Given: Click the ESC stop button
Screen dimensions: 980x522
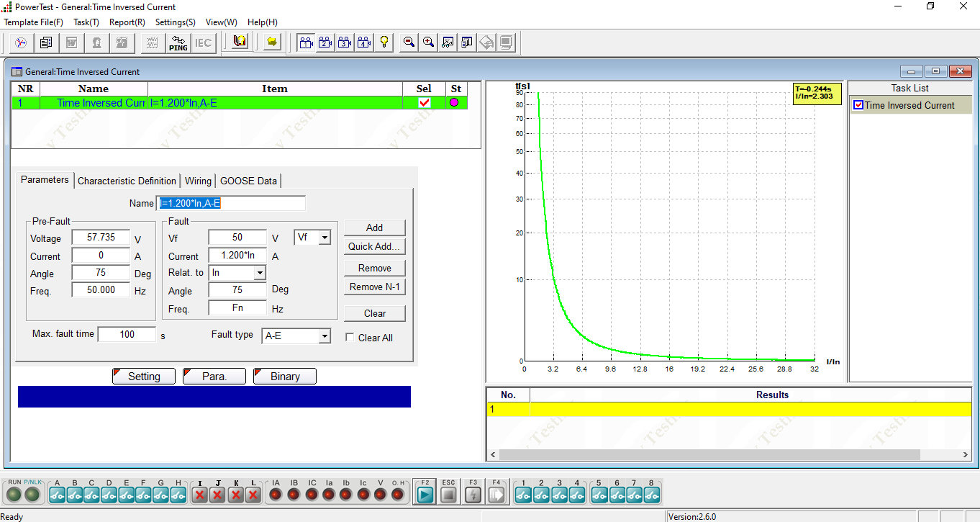Looking at the screenshot, I should point(448,495).
